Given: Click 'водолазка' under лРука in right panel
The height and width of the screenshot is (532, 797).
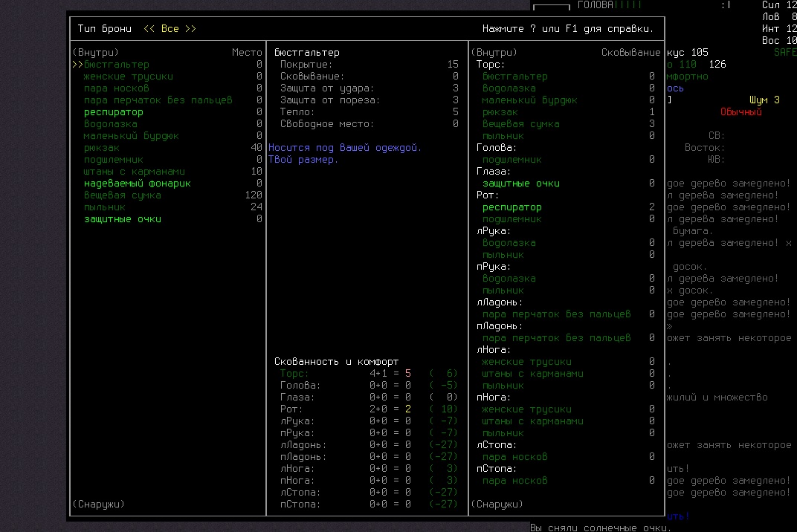Looking at the screenshot, I should tap(509, 243).
